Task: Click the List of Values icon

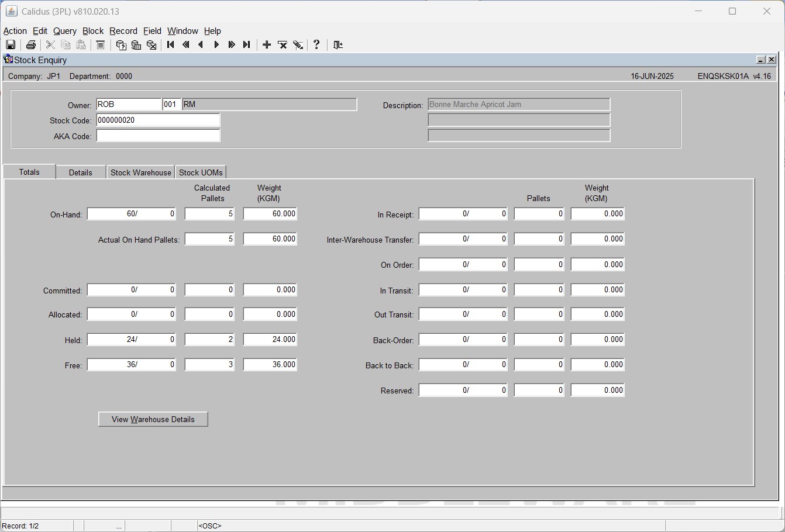Action: click(101, 45)
